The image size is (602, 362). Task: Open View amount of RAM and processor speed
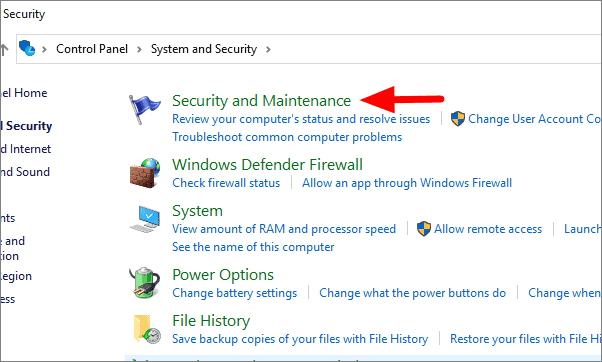click(x=284, y=229)
